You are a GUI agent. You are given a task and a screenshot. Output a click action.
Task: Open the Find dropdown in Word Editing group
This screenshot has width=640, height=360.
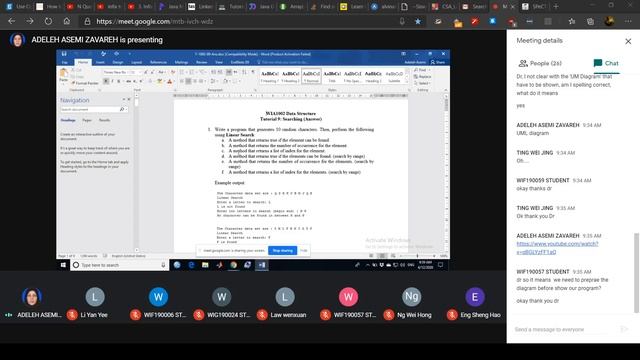point(422,70)
